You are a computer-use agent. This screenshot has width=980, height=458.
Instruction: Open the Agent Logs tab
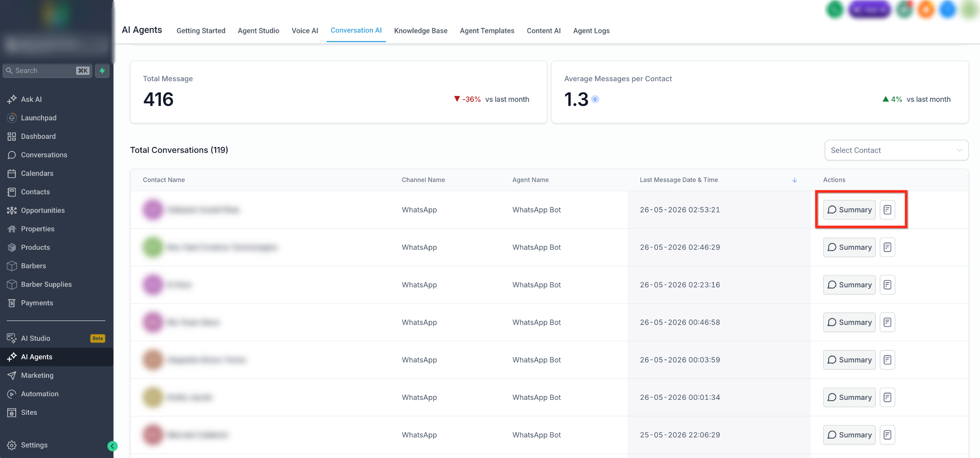[x=591, y=31]
